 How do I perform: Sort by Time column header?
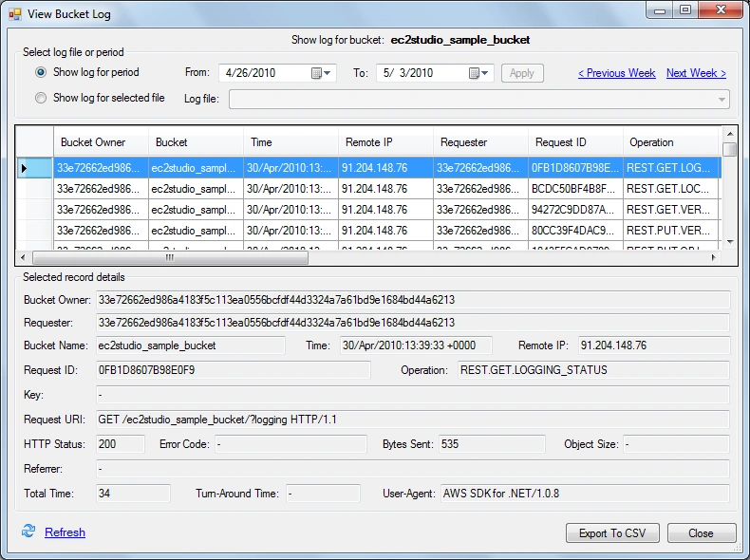[x=291, y=142]
